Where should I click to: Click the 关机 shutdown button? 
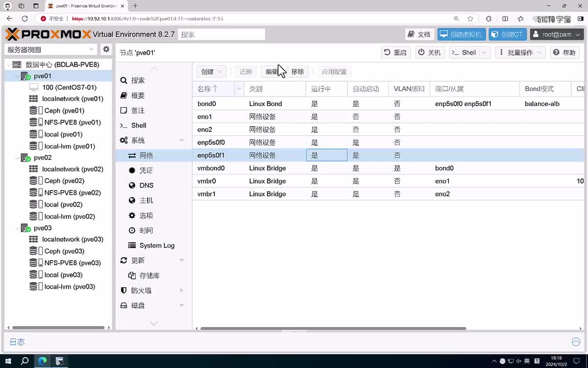(430, 53)
